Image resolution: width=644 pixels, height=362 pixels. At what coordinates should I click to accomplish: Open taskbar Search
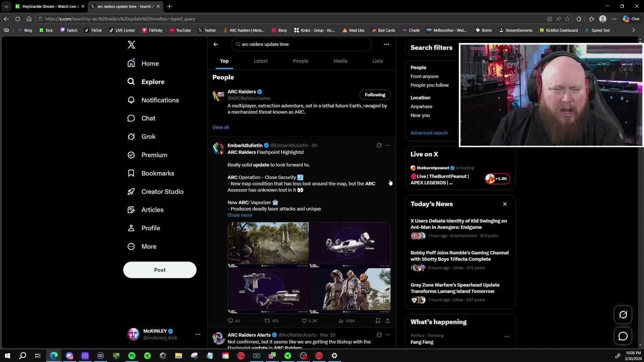point(23,355)
